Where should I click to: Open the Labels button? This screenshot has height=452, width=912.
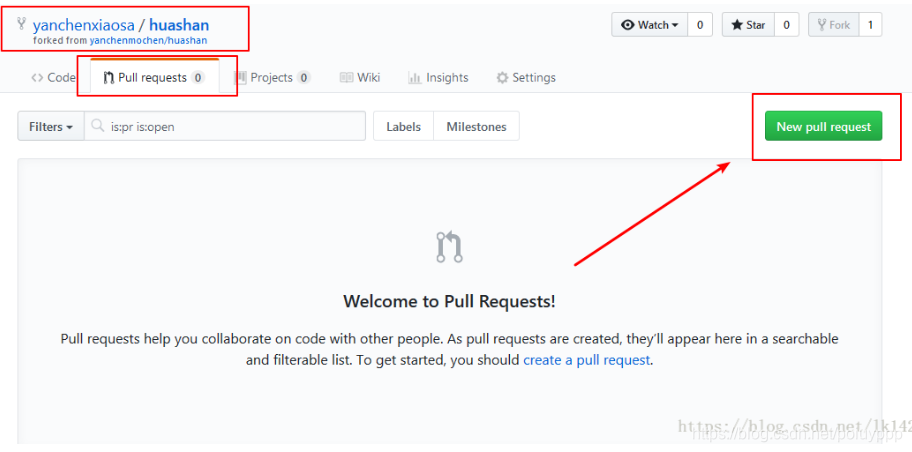point(404,126)
